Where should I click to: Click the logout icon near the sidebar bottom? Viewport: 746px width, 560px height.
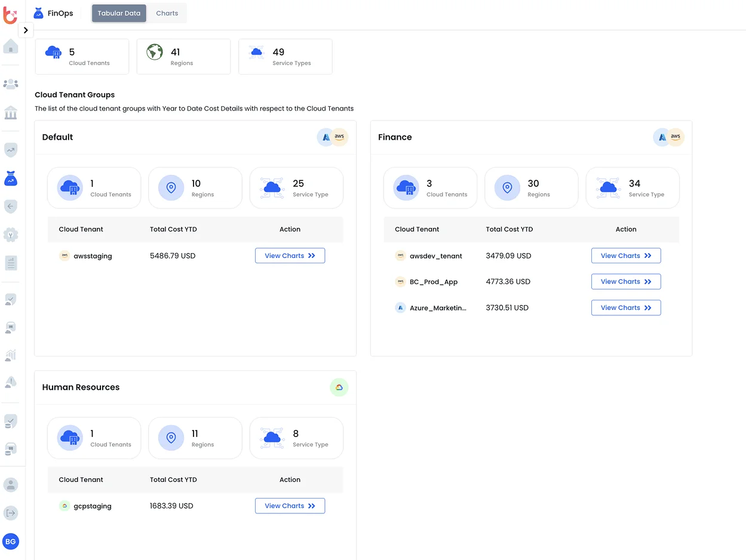[x=11, y=512]
